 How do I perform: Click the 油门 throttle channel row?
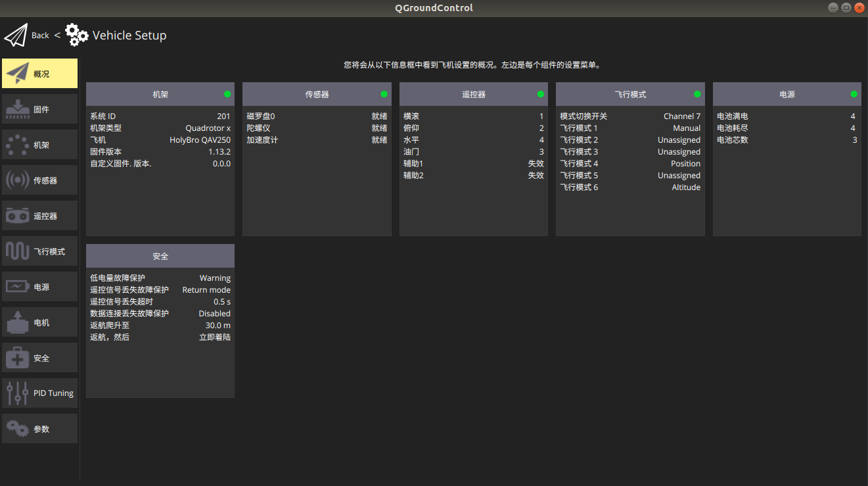pyautogui.click(x=474, y=152)
